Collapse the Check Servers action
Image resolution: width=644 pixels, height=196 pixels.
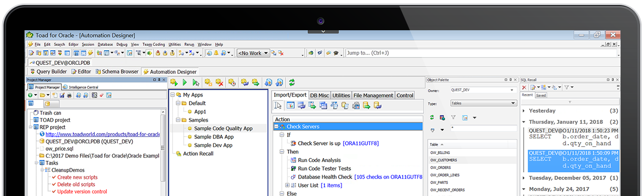pos(276,127)
